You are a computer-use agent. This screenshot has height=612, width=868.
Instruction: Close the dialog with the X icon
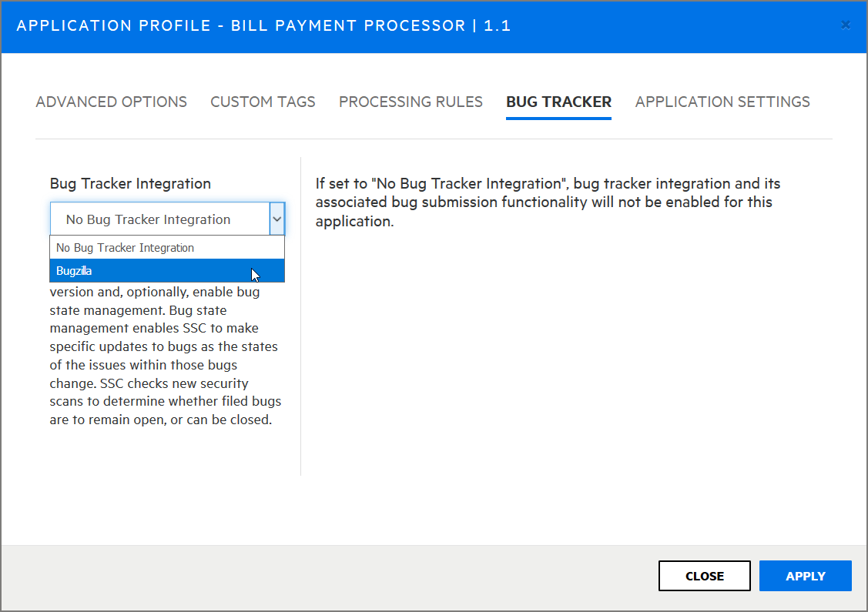(x=846, y=25)
